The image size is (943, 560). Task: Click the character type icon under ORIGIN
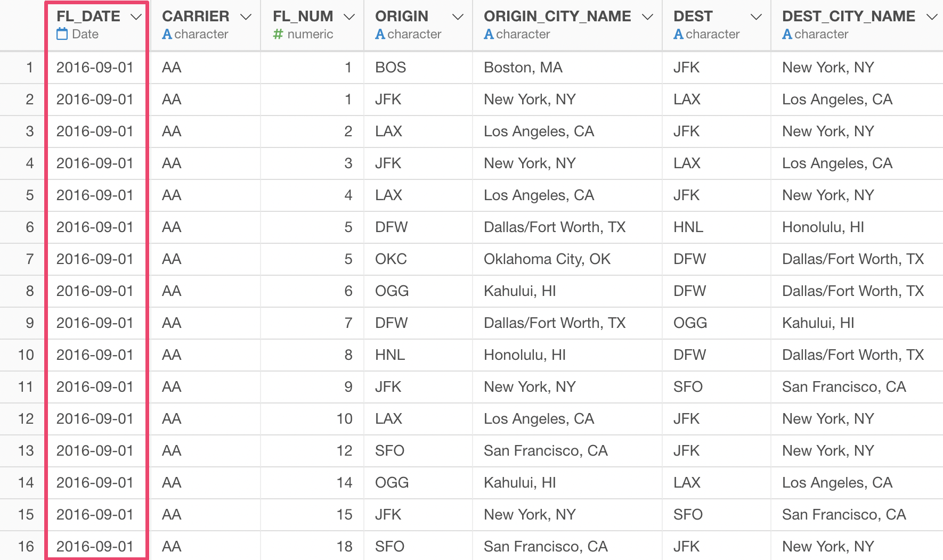(x=380, y=34)
